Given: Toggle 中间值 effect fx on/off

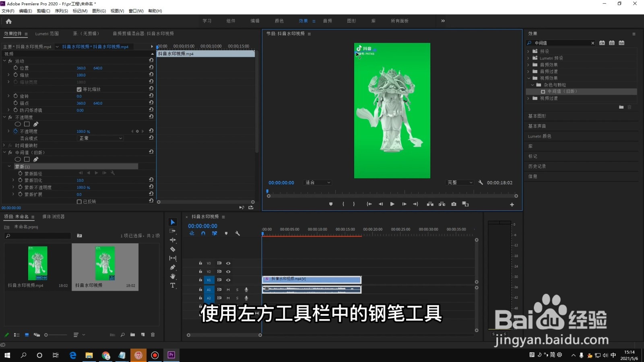Looking at the screenshot, I should point(10,152).
